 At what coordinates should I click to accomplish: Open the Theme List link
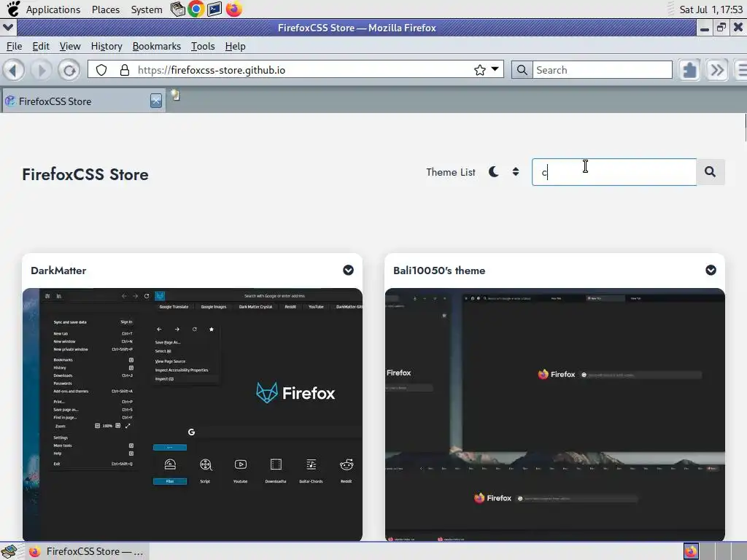451,172
